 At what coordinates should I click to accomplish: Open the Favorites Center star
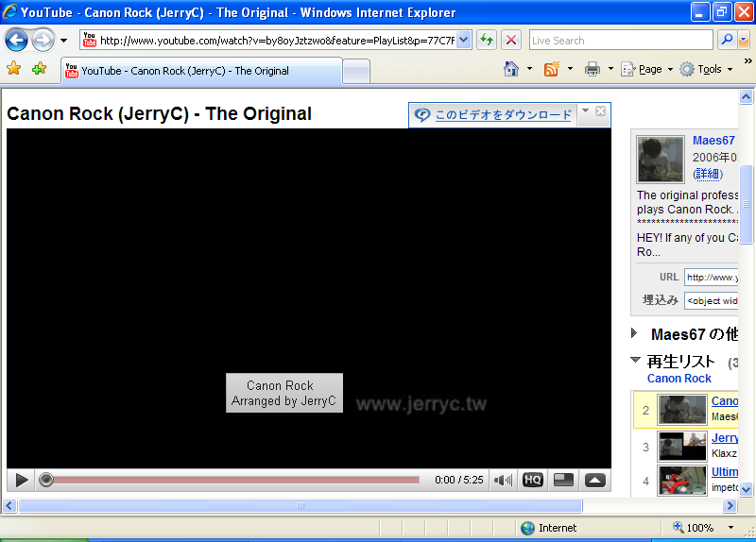point(14,68)
